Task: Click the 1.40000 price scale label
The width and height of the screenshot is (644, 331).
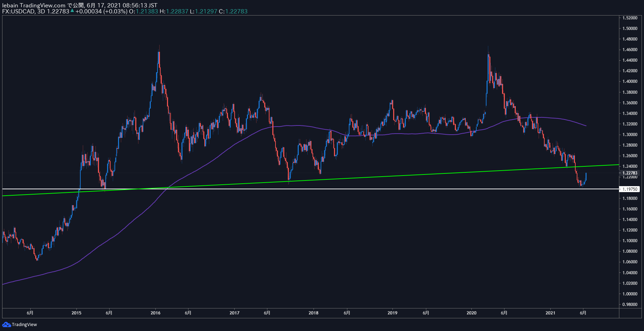Action: pyautogui.click(x=630, y=81)
